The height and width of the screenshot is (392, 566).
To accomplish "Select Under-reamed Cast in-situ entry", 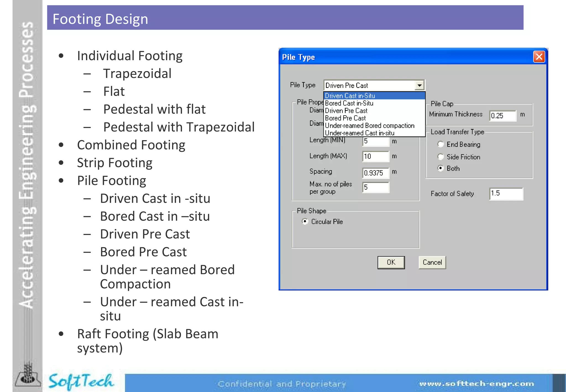I will pyautogui.click(x=360, y=133).
